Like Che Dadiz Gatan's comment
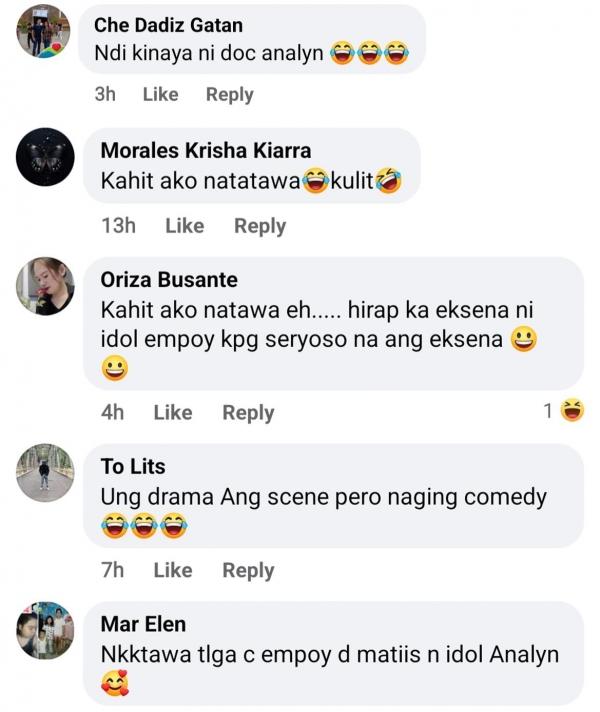 (160, 94)
